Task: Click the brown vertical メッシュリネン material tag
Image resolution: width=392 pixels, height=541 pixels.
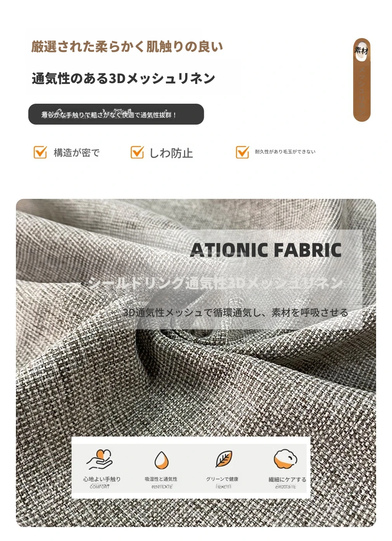Action: 362,80
